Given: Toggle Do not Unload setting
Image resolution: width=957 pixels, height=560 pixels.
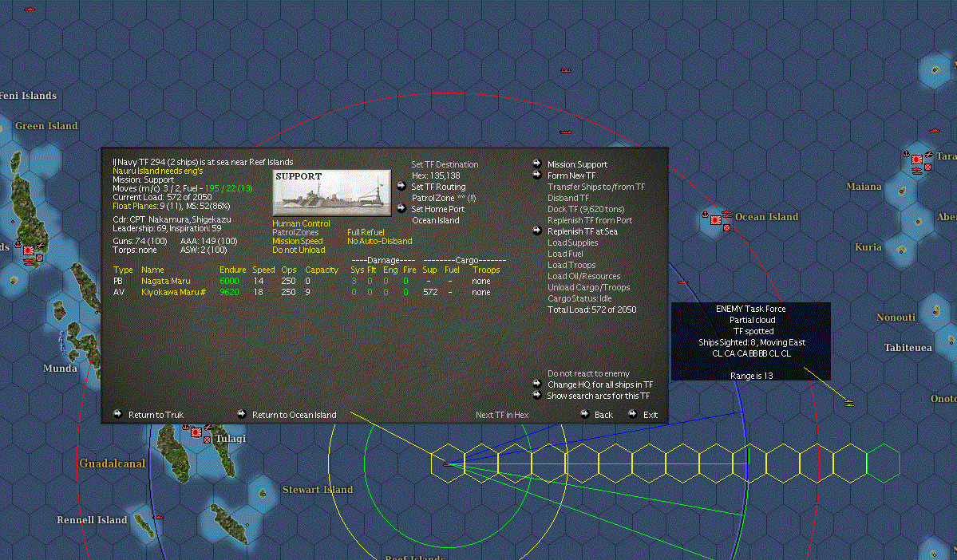Looking at the screenshot, I should pos(299,250).
